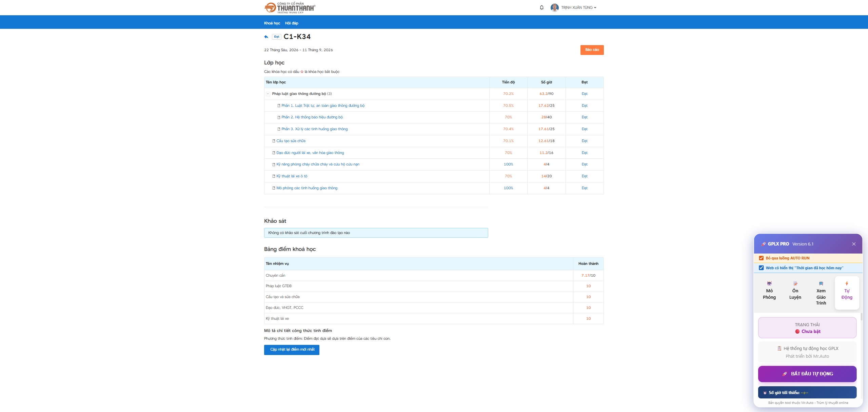This screenshot has width=868, height=412.
Task: Switch to the Tự Động tab
Action: pos(847,293)
